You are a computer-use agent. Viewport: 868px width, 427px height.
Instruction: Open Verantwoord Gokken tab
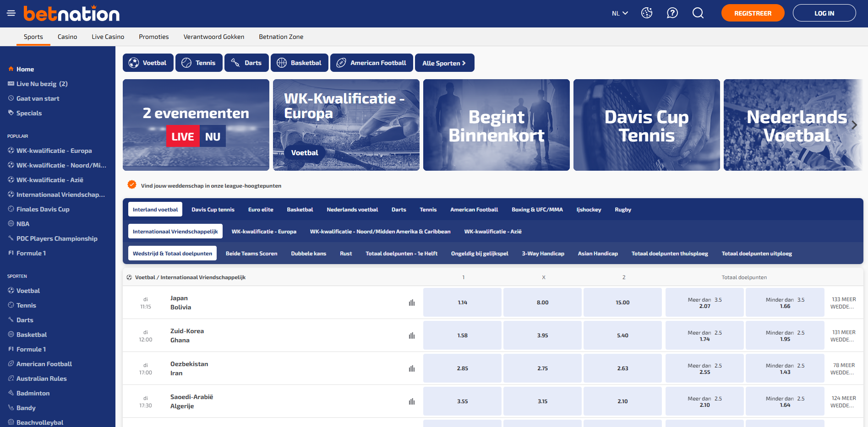coord(214,37)
